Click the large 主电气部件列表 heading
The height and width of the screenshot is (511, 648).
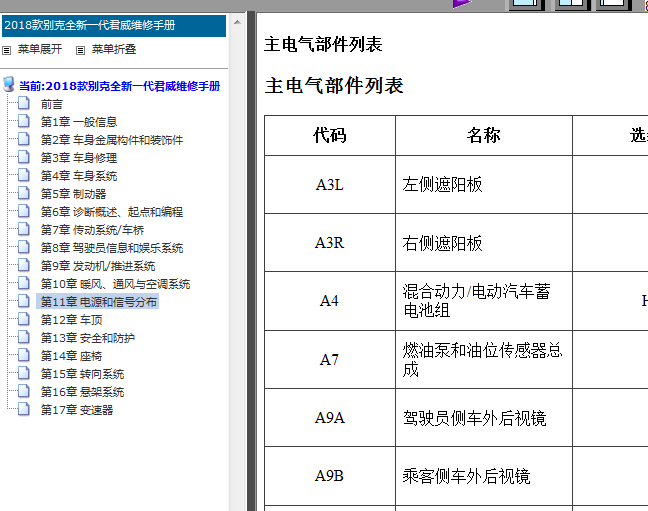coord(334,86)
